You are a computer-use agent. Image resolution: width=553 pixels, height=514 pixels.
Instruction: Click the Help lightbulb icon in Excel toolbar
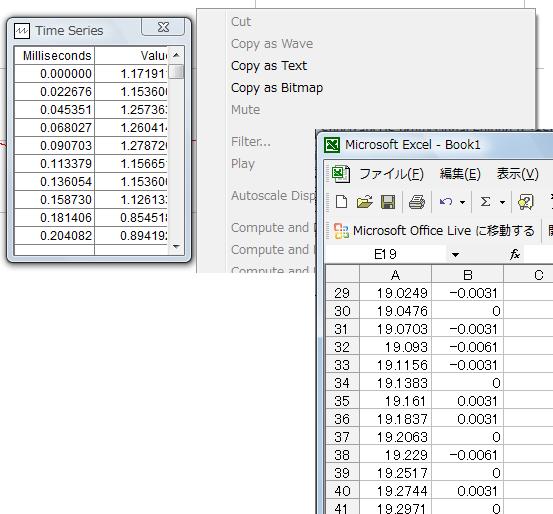tap(525, 202)
